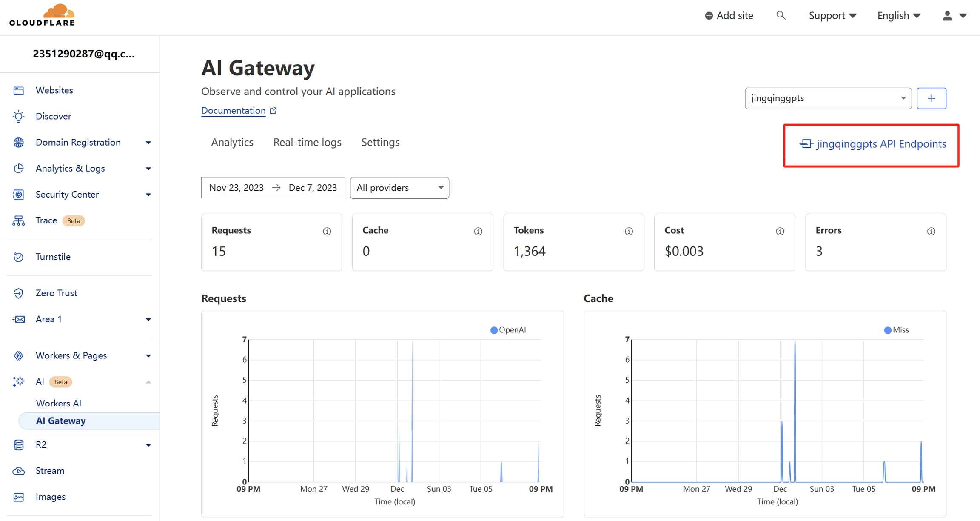Click the Nov 23 to Dec 7 date range field
The width and height of the screenshot is (980, 521).
coord(273,188)
